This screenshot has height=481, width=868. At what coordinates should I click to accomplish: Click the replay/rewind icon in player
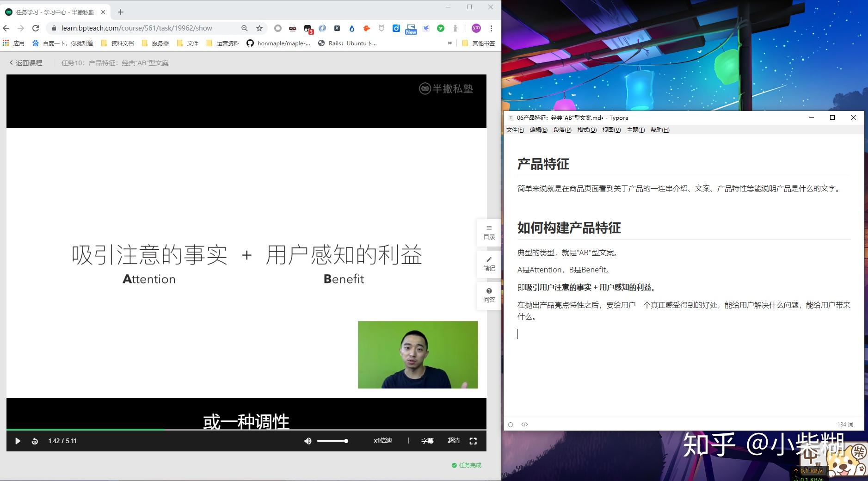pyautogui.click(x=35, y=441)
